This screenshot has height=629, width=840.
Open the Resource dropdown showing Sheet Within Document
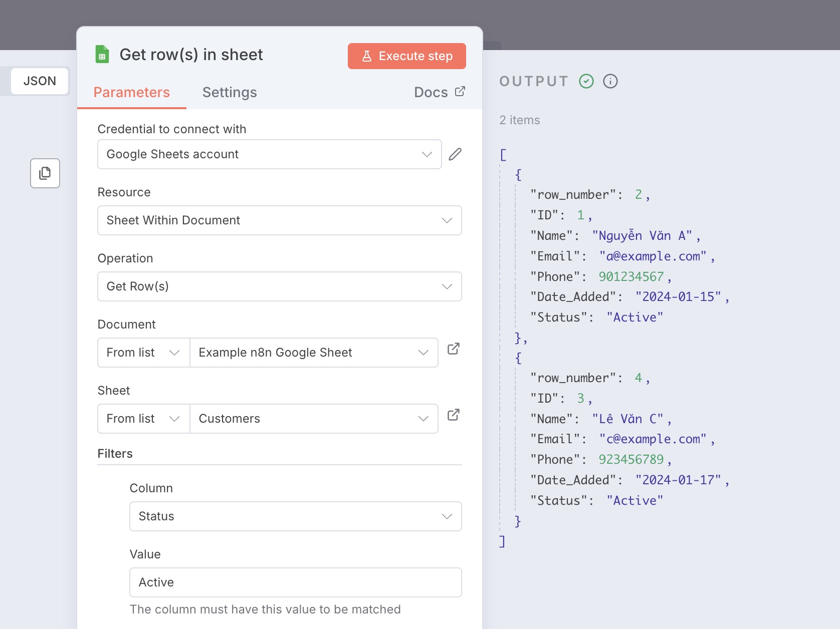coord(280,220)
